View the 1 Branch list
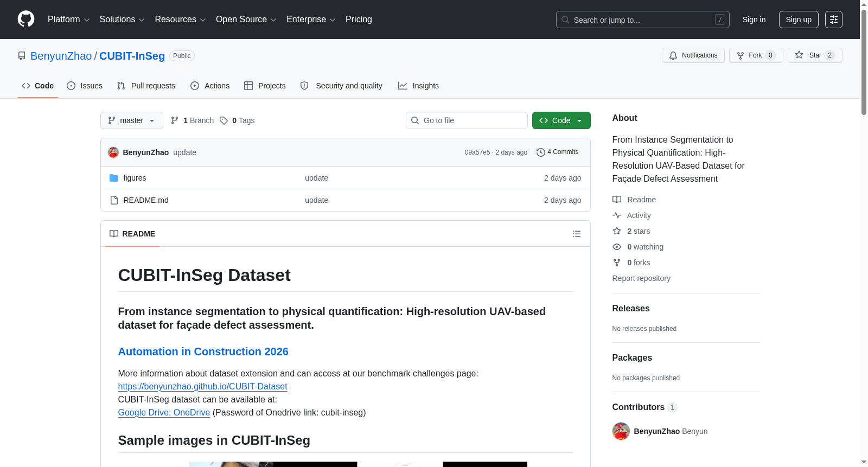The height and width of the screenshot is (467, 868). coord(192,120)
